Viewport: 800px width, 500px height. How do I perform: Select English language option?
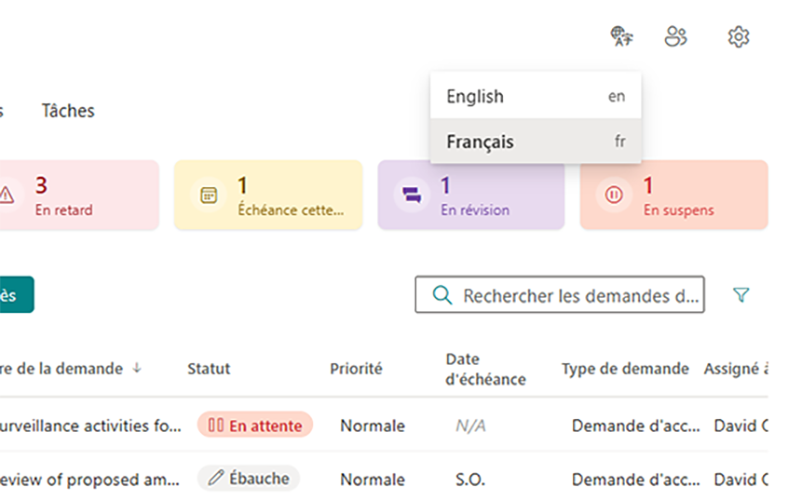click(x=536, y=96)
